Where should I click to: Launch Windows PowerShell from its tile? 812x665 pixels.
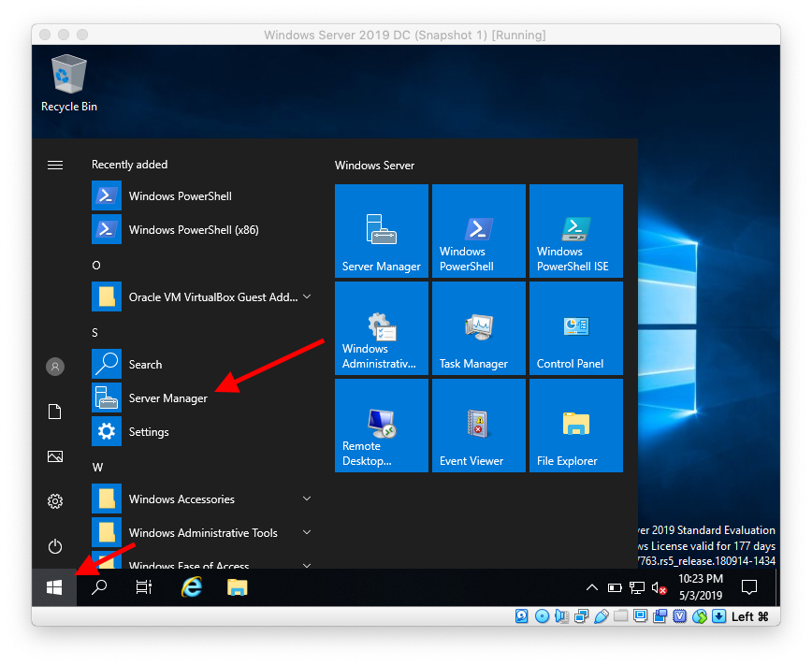pos(478,231)
